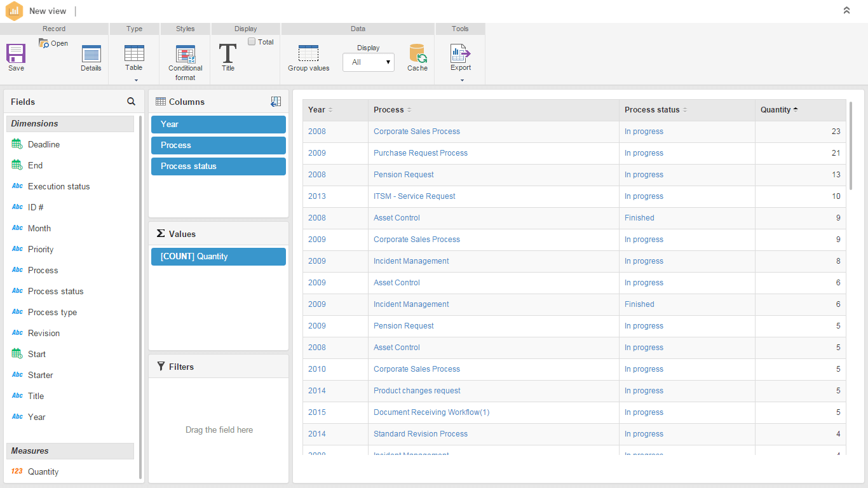Click the Measures section header
This screenshot has height=488, width=868.
(x=71, y=451)
